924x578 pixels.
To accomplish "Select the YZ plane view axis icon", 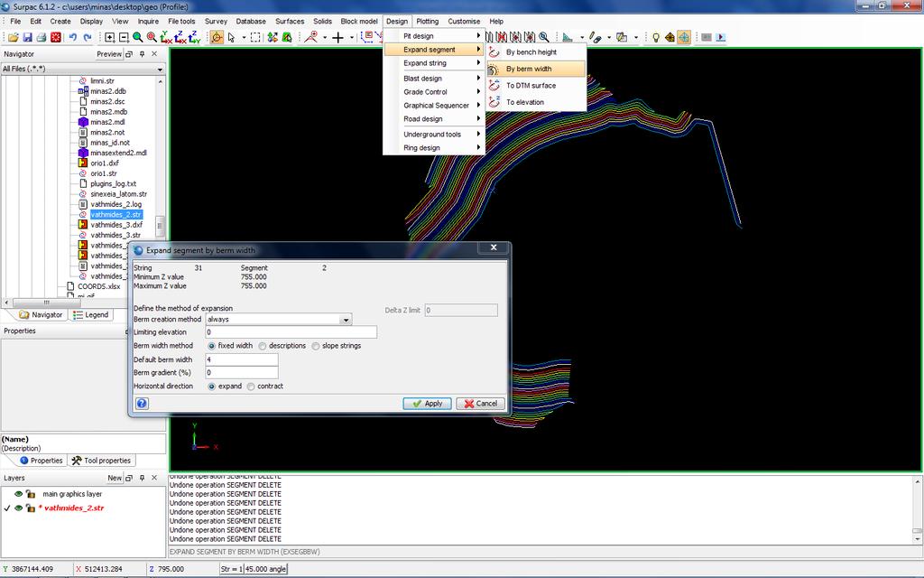I will tap(195, 37).
